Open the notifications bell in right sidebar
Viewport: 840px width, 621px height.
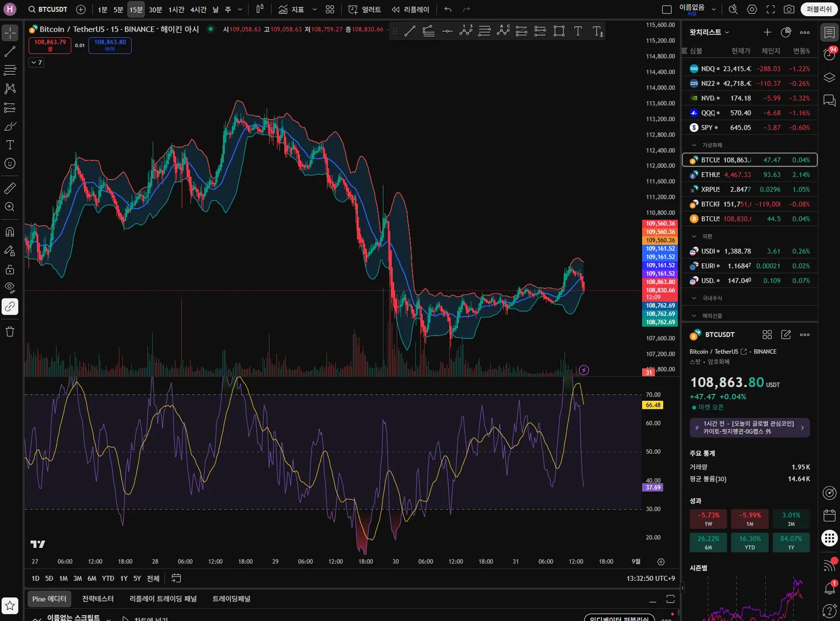830,588
